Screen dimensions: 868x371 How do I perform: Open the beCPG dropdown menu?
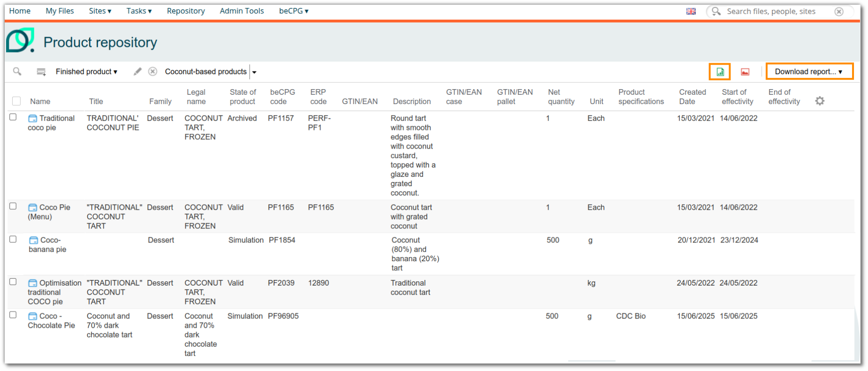pyautogui.click(x=294, y=11)
